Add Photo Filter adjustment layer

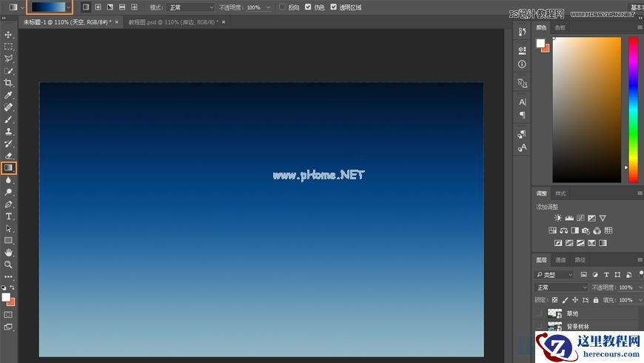tap(586, 230)
